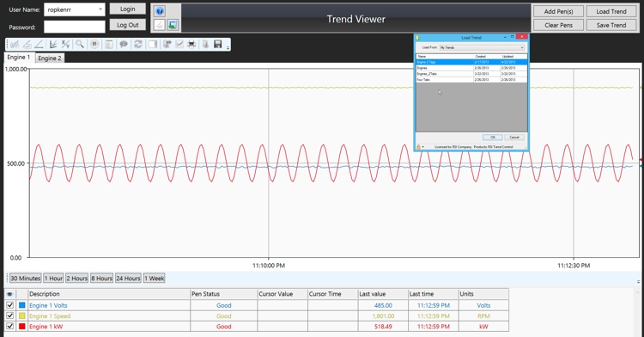Select the Four Tabs row in dialog list
The image size is (644, 337).
pyautogui.click(x=471, y=79)
